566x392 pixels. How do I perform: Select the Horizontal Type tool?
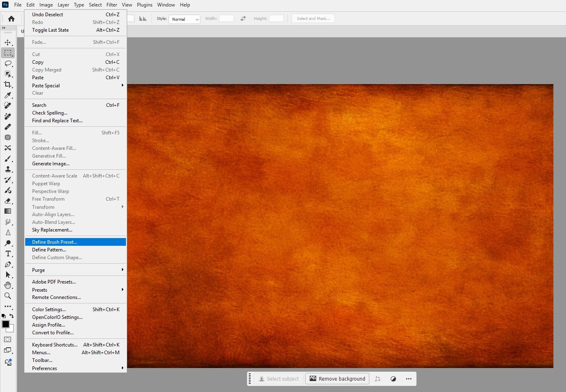pyautogui.click(x=8, y=253)
